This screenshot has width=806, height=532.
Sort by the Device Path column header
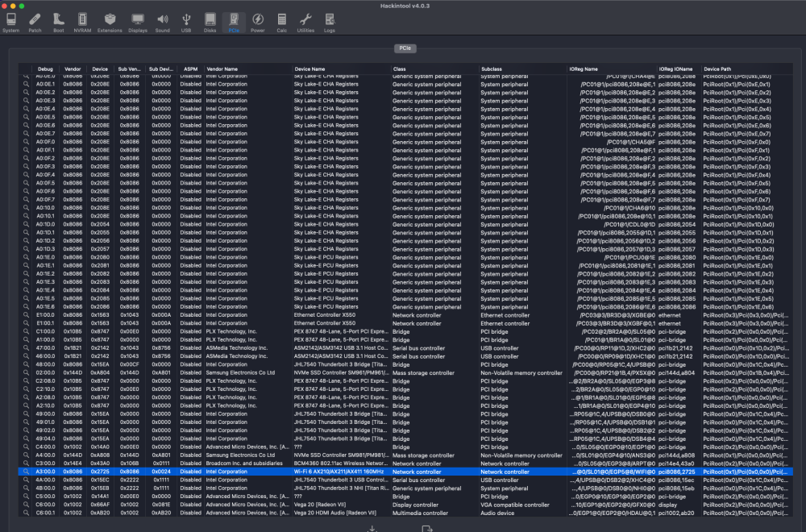click(x=747, y=69)
